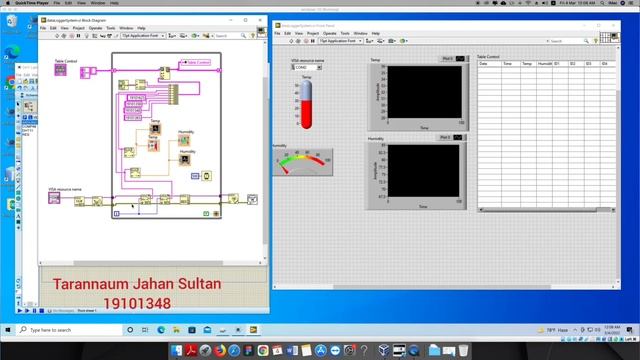
Task: Click VISA resource name terminal in block diagram
Action: tap(54, 198)
